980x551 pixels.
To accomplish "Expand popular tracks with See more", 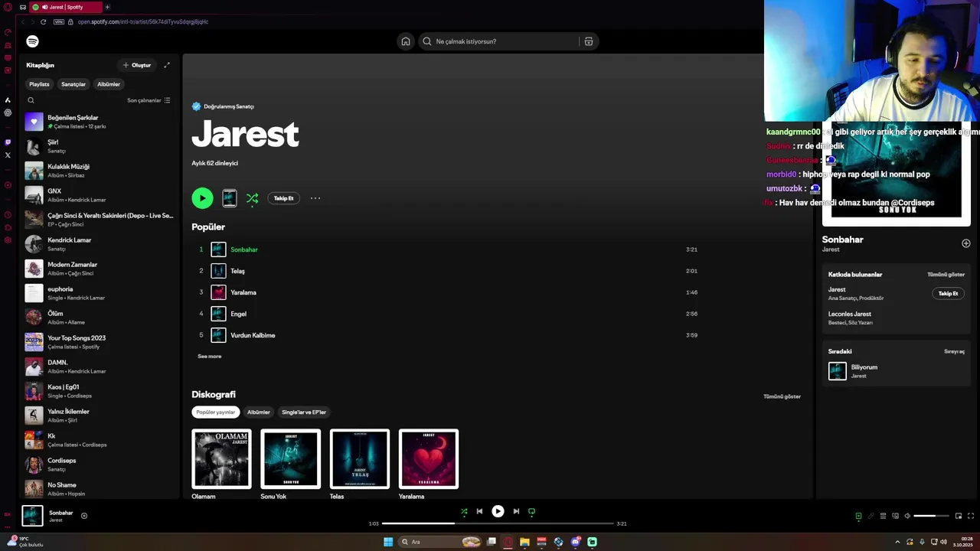I will coord(210,357).
